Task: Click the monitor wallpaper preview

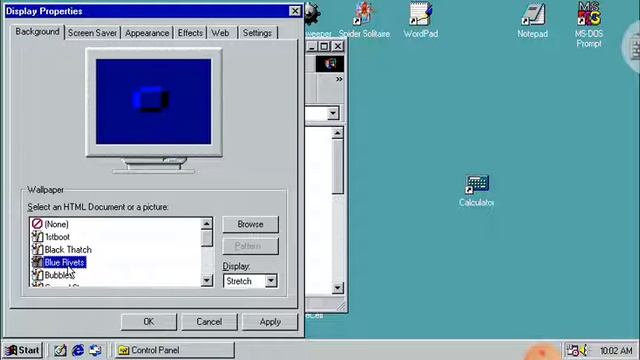Action: pyautogui.click(x=153, y=101)
